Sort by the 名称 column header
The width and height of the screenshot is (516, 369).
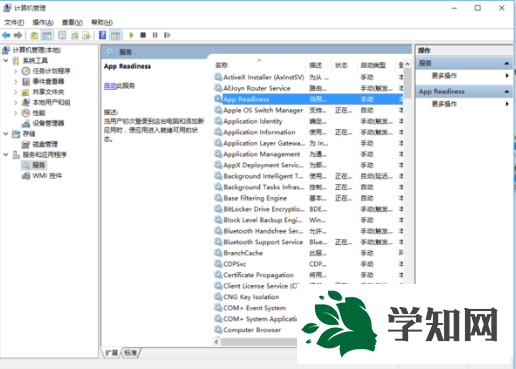pos(222,65)
